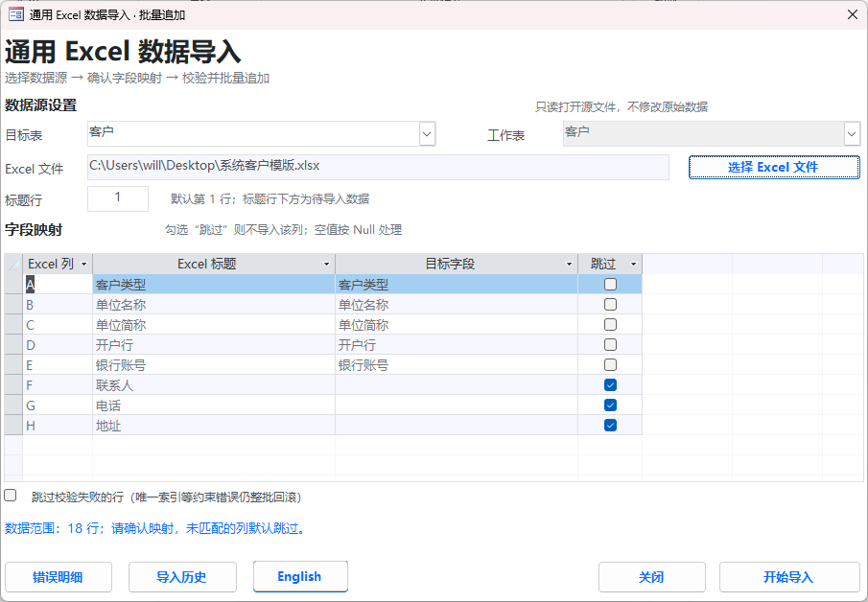
Task: Open filter arrow on Excel 标题 header
Action: click(x=327, y=265)
